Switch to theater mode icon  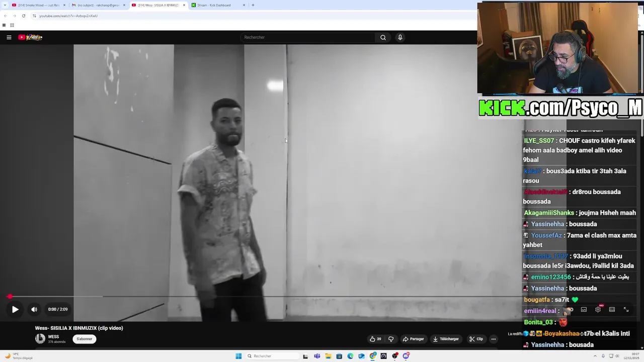(x=612, y=310)
